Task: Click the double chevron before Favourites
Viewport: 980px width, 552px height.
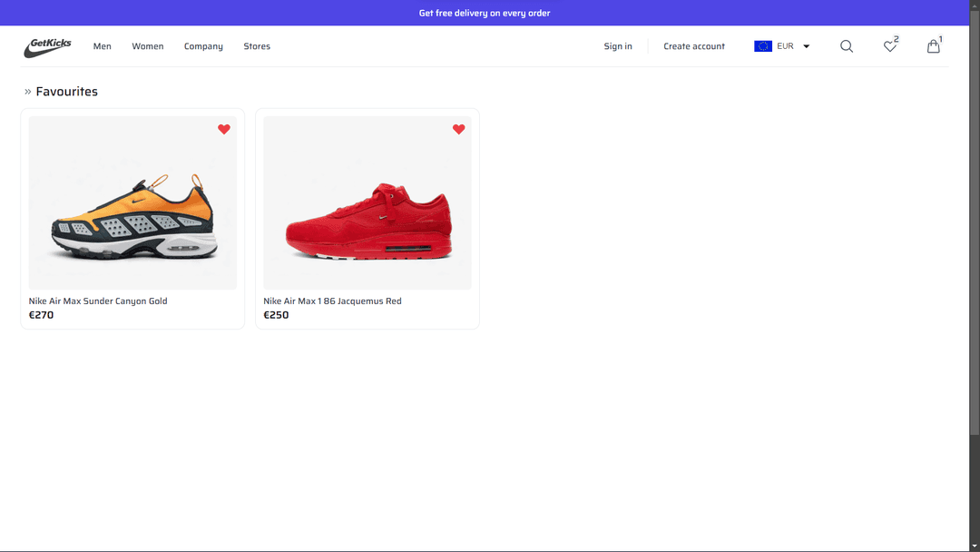Action: pyautogui.click(x=27, y=92)
